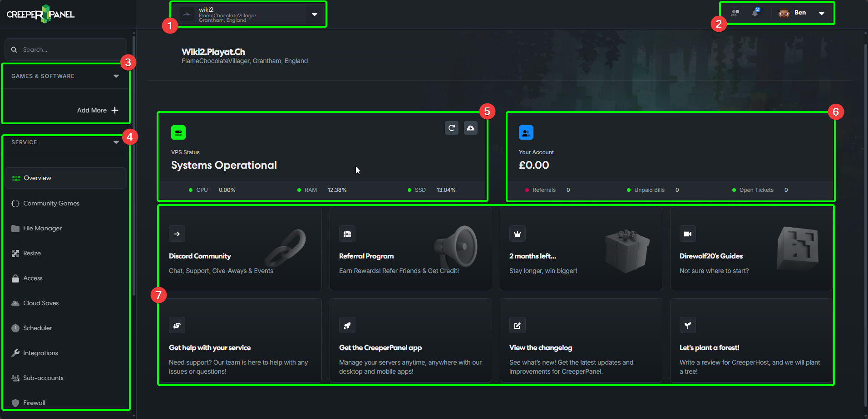Click the sidebar vertical scrollbar
This screenshot has width=868, height=419.
tap(134, 166)
